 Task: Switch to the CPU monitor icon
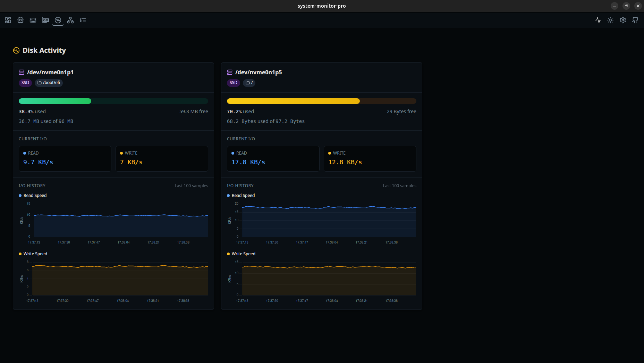point(20,20)
